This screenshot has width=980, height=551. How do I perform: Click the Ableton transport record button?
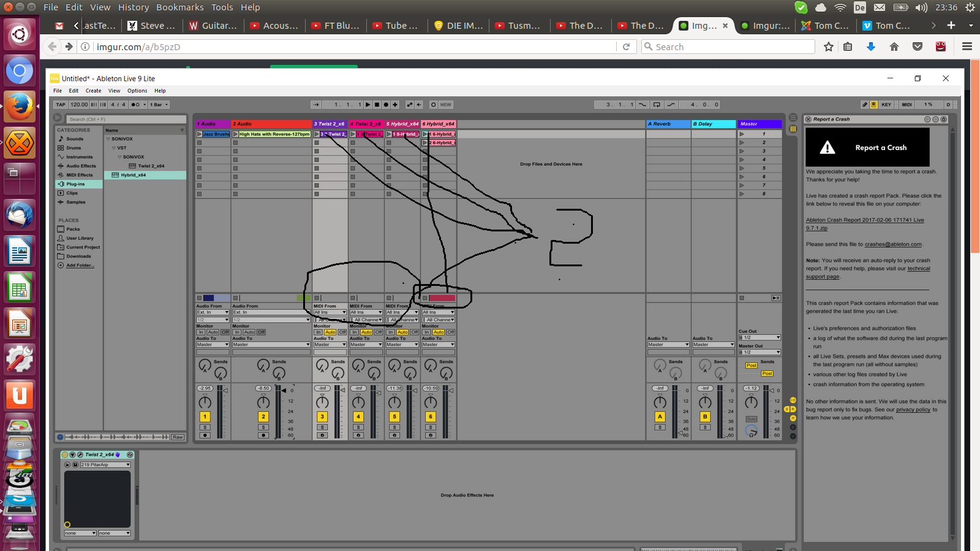click(386, 105)
